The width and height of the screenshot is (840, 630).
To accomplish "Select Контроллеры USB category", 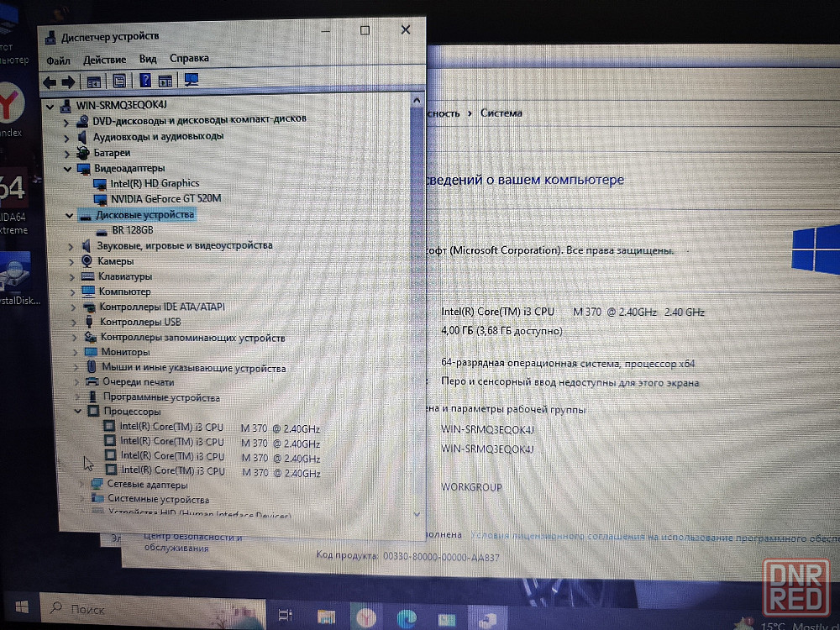I will pos(140,322).
